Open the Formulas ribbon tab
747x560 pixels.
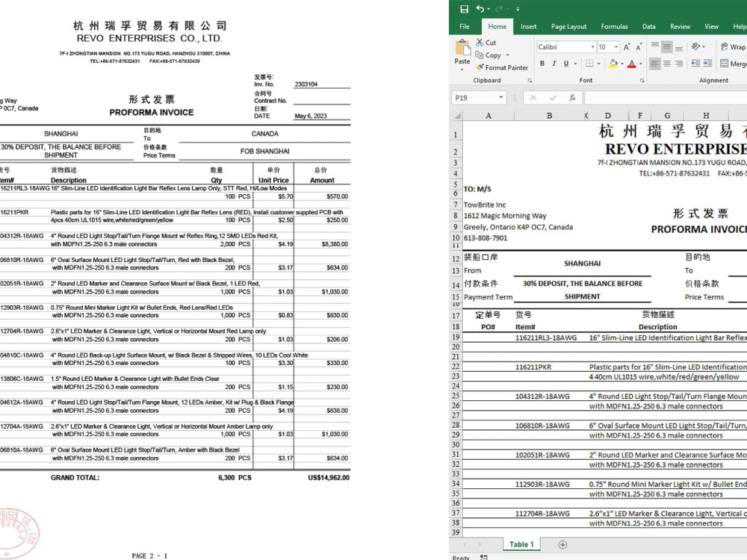pos(614,27)
